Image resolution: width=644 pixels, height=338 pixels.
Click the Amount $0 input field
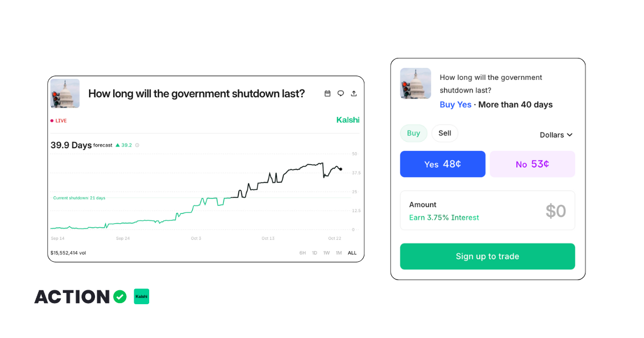(487, 210)
